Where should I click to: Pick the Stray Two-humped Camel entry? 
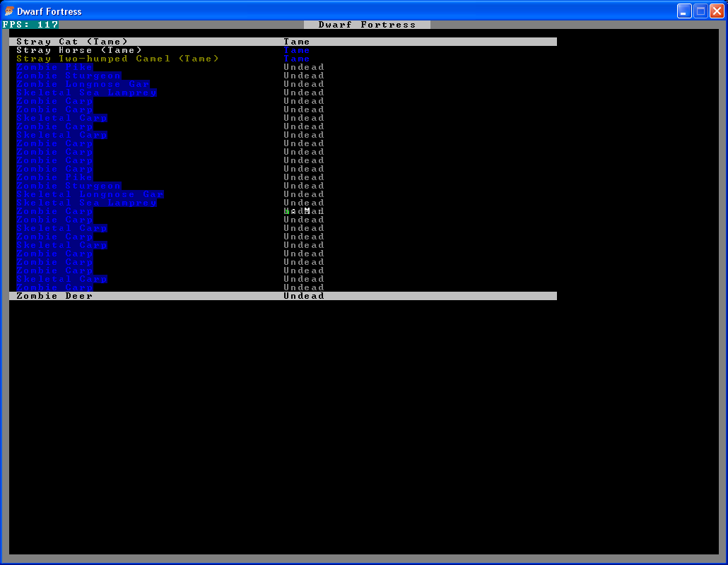click(117, 59)
